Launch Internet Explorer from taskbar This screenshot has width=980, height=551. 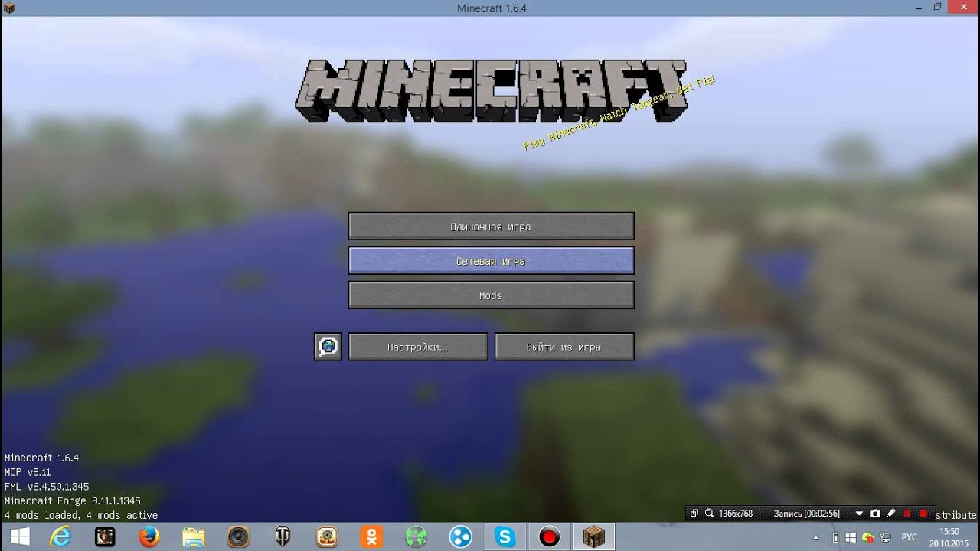(x=62, y=536)
